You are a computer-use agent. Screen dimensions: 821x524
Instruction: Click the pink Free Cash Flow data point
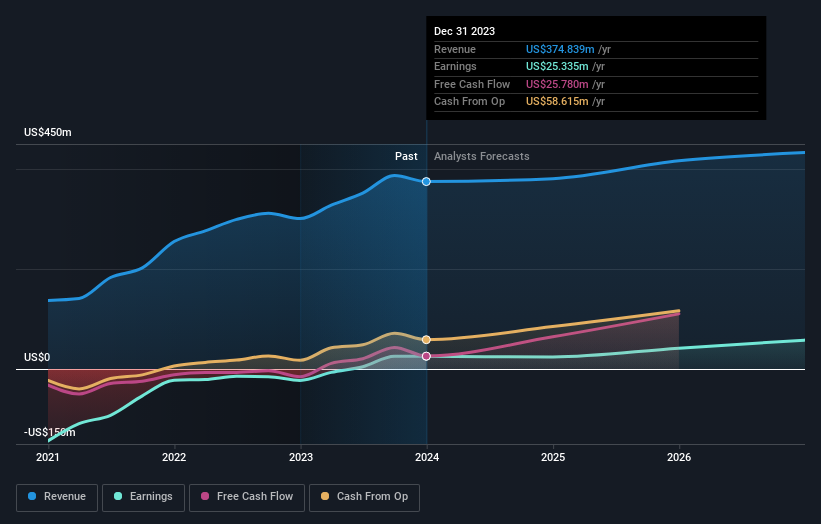pyautogui.click(x=426, y=356)
